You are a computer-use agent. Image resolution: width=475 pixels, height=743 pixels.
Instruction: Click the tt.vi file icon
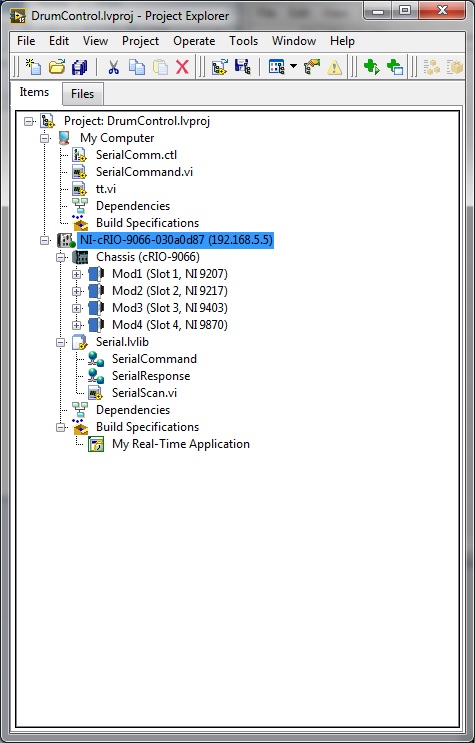pos(79,189)
